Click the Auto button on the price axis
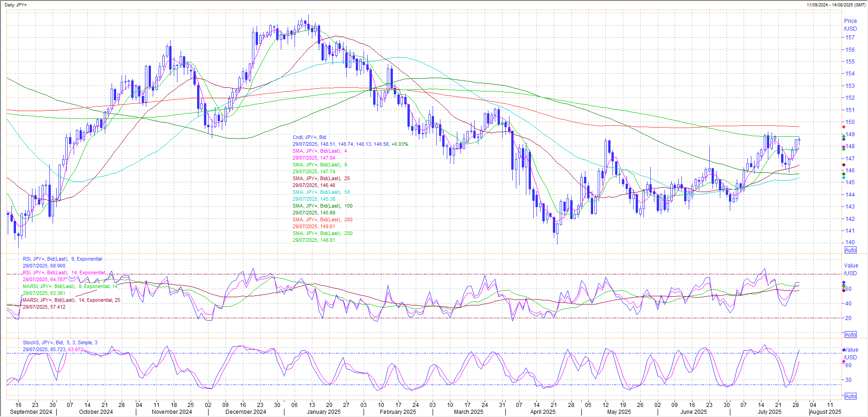 pyautogui.click(x=850, y=250)
